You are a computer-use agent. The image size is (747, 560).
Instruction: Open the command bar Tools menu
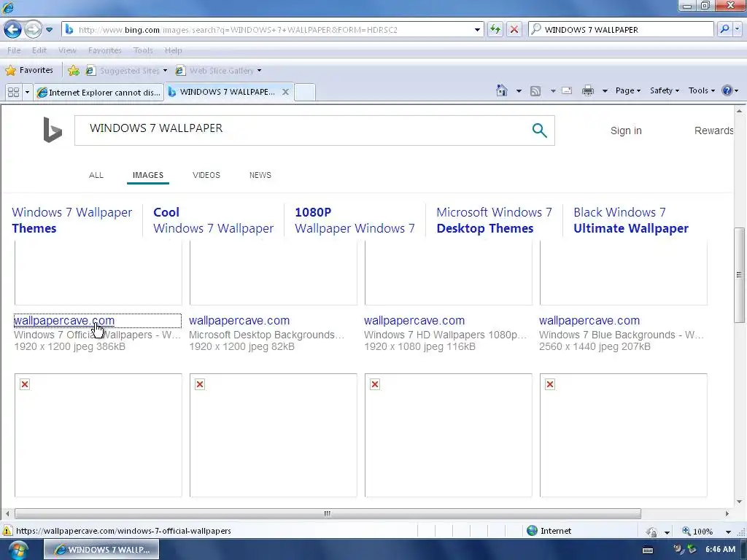[701, 90]
